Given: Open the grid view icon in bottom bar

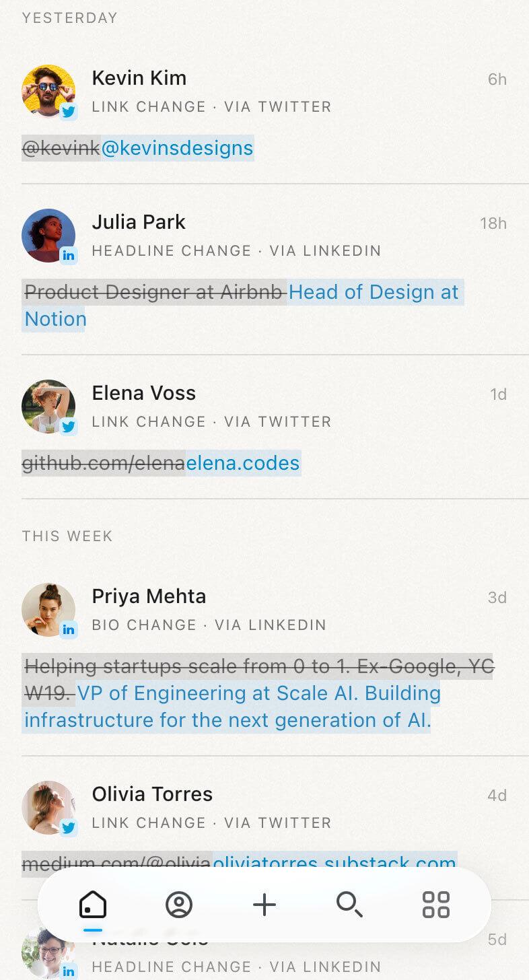Looking at the screenshot, I should point(435,905).
